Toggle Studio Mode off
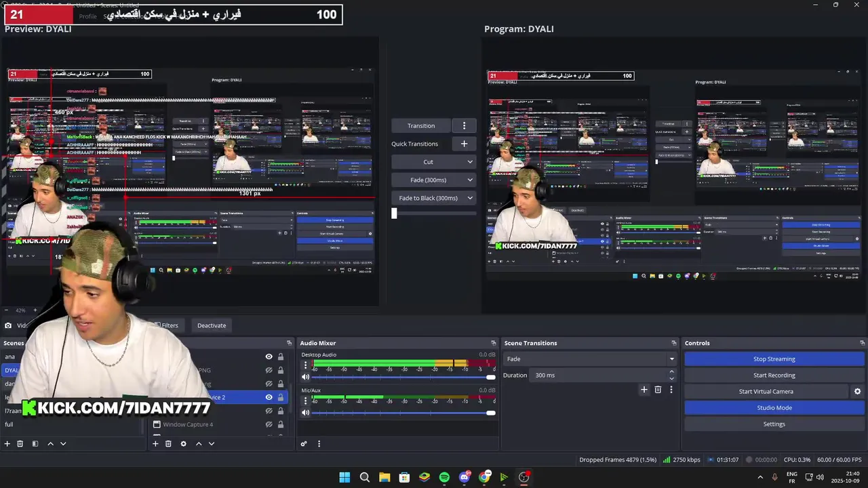 point(774,408)
